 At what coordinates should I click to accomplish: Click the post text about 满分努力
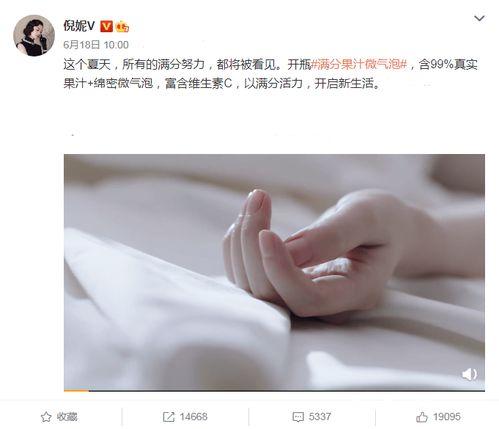click(x=270, y=74)
